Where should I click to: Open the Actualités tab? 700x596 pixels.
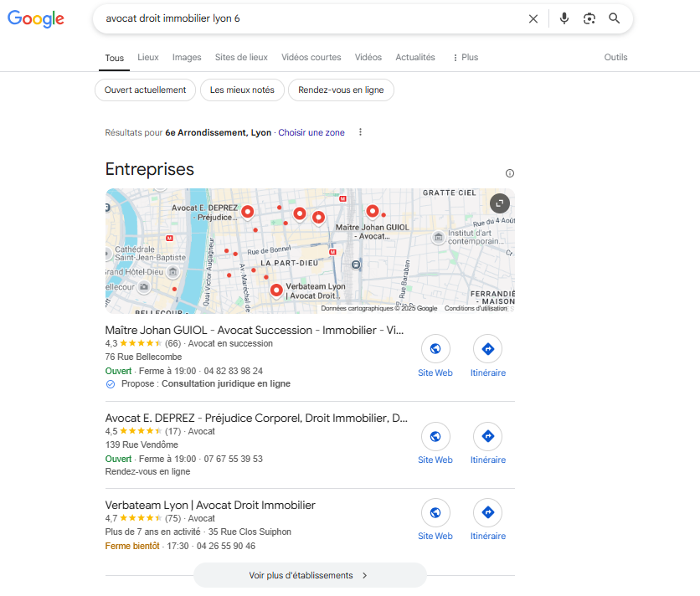(415, 57)
